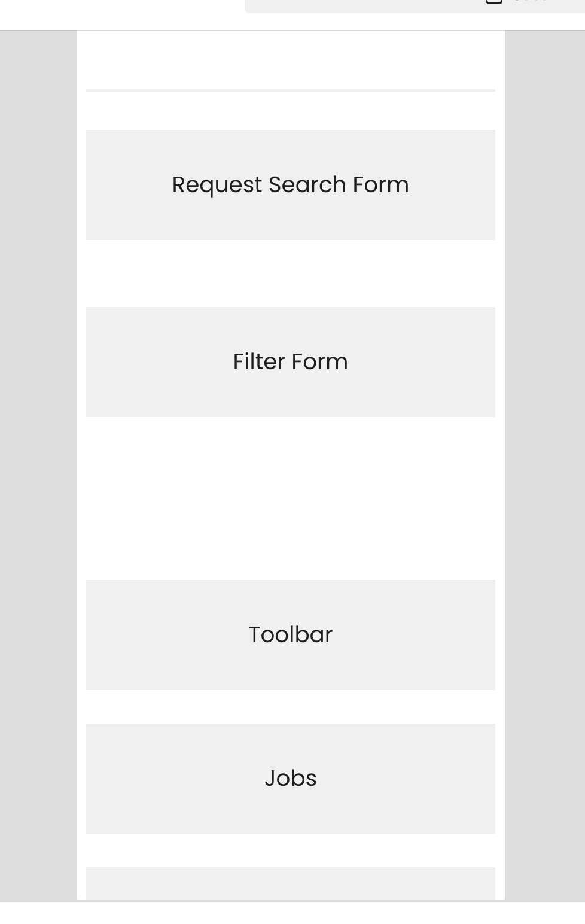This screenshot has height=924, width=585.
Task: Click the gray bar at the top edge
Action: tap(415, 6)
